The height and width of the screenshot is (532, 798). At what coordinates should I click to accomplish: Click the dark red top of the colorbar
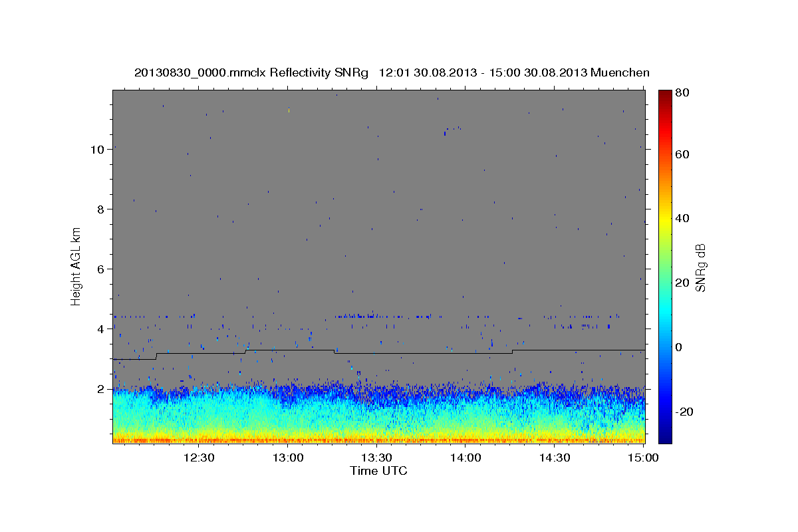point(665,96)
